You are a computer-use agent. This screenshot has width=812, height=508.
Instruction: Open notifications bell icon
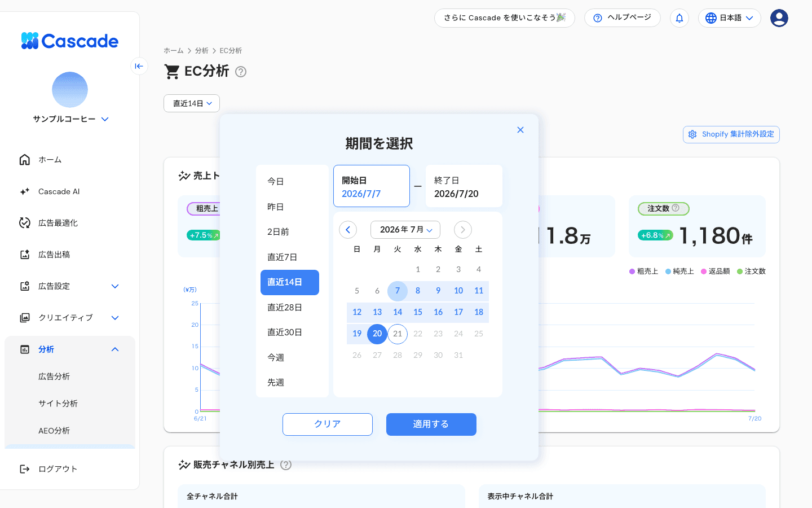(x=679, y=18)
